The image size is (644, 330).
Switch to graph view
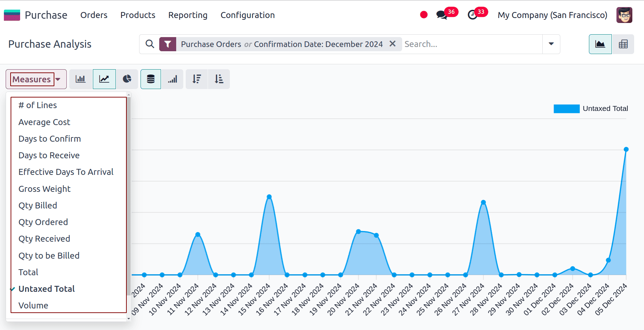600,44
